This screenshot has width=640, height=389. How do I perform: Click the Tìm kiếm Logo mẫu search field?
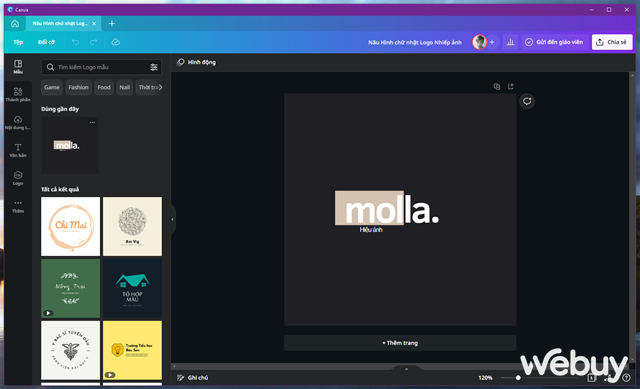[101, 67]
